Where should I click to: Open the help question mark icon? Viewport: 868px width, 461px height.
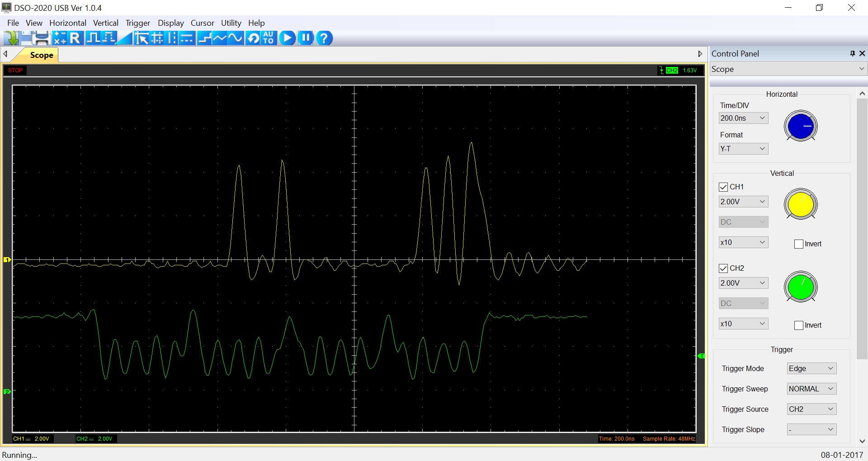click(324, 38)
